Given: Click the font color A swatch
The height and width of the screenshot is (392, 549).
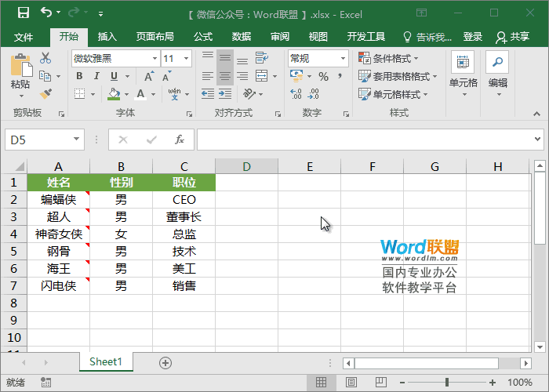Looking at the screenshot, I should [140, 94].
